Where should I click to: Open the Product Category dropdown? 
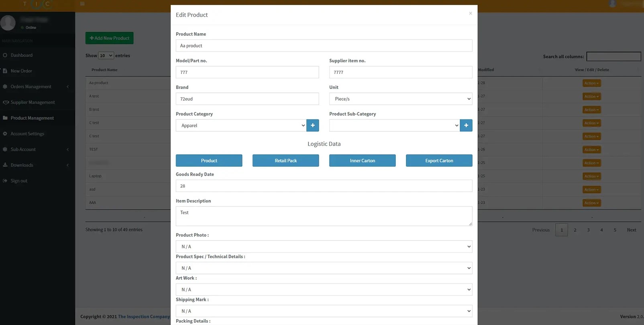click(x=241, y=125)
